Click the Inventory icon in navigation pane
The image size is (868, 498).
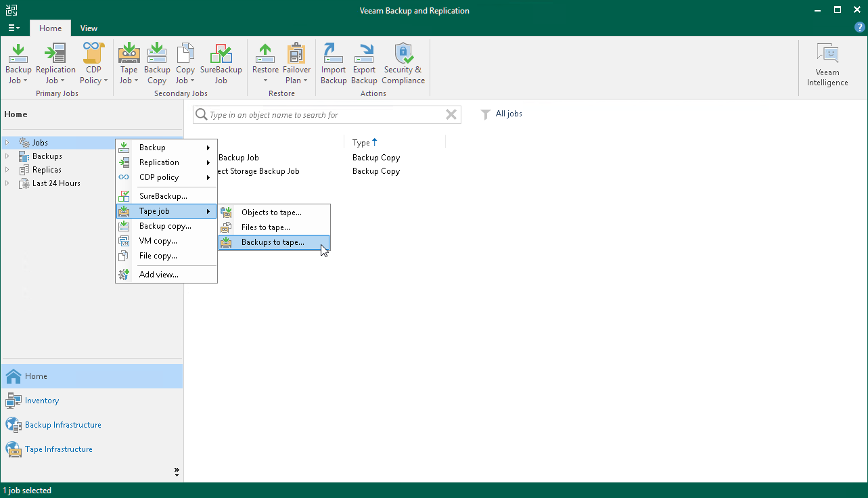pyautogui.click(x=14, y=401)
